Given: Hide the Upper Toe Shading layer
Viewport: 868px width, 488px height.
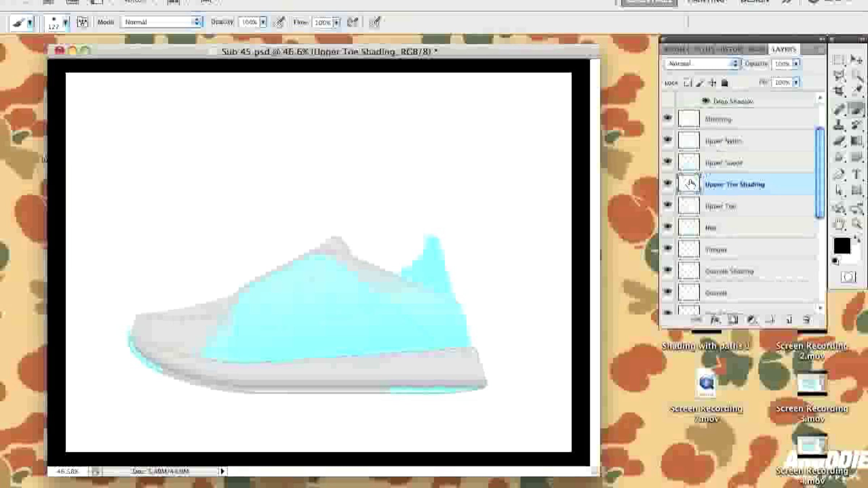Looking at the screenshot, I should pos(668,183).
